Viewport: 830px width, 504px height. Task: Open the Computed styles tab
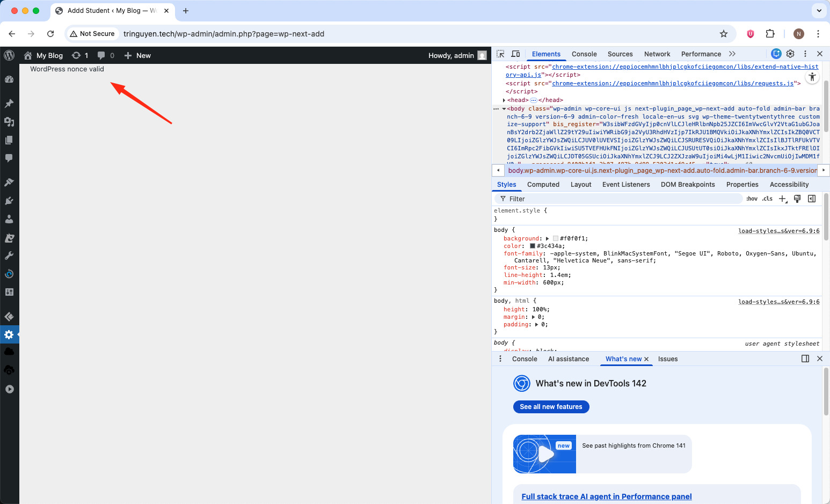tap(543, 184)
